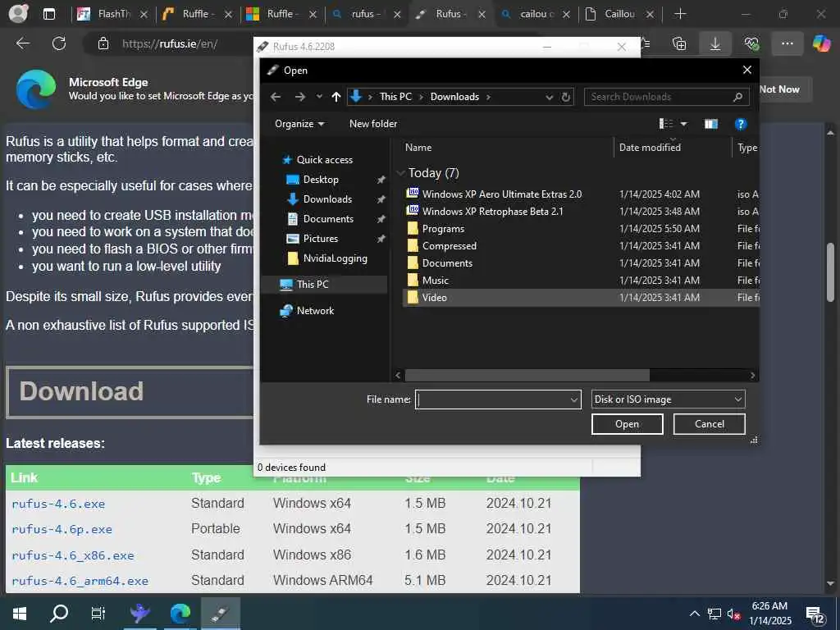Open view options dropdown arrow

pos(683,124)
